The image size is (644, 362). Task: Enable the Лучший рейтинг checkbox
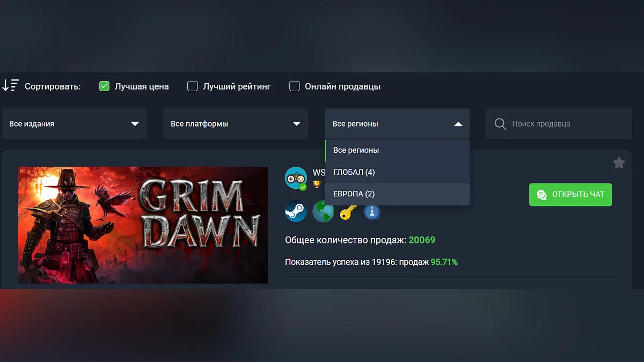point(192,86)
